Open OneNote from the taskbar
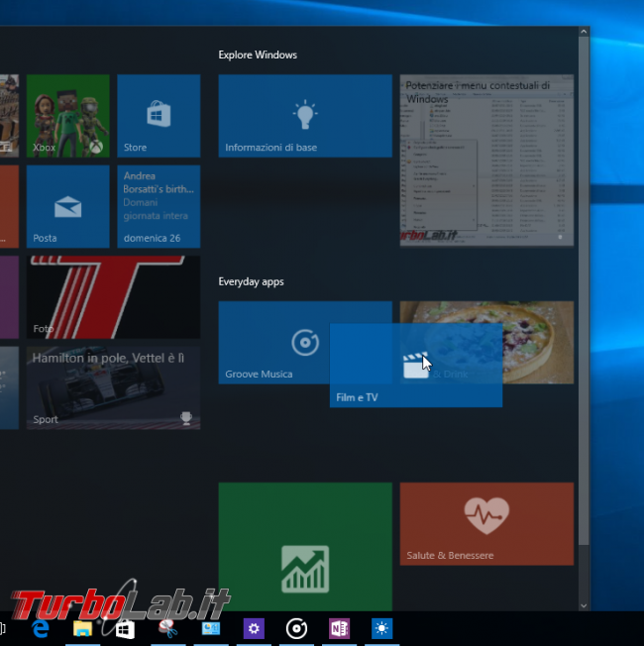Image resolution: width=644 pixels, height=646 pixels. tap(339, 629)
